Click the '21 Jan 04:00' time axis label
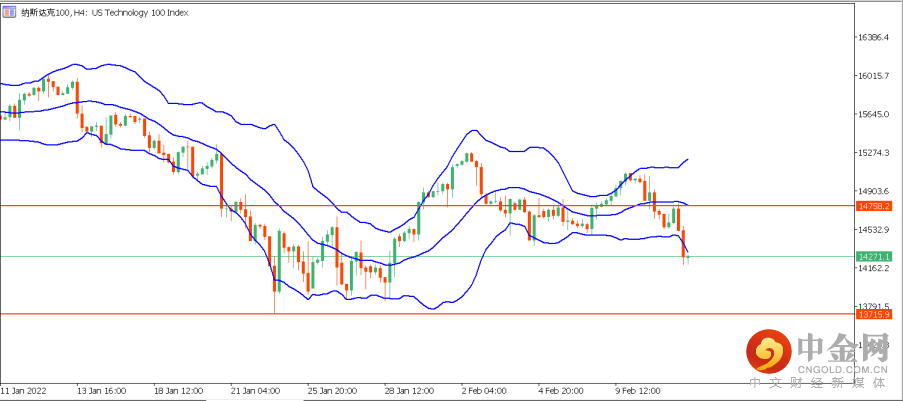The height and width of the screenshot is (401, 903). [256, 391]
